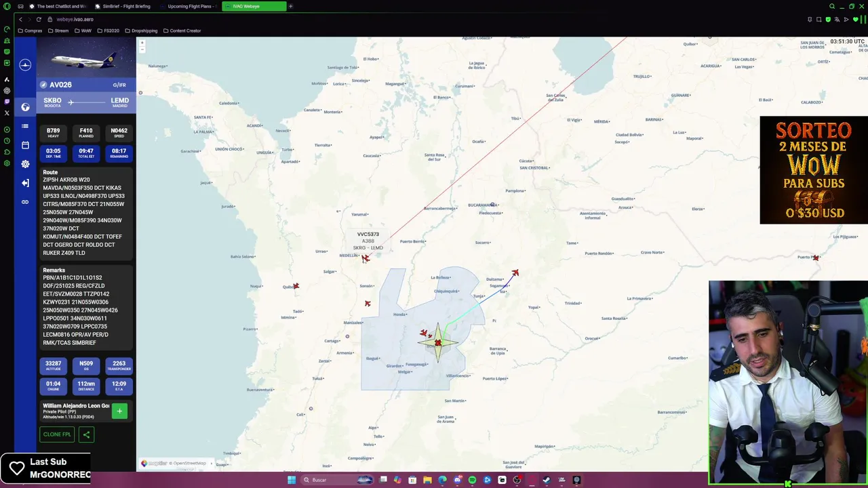Viewport: 868px width, 488px height.
Task: Switch to The best ChatBot tab
Action: [58, 6]
